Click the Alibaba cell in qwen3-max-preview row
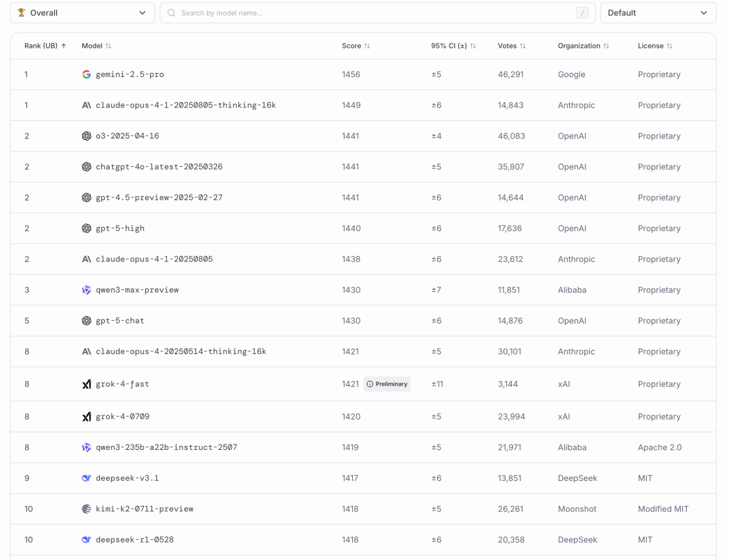730x560 pixels. [x=573, y=290]
